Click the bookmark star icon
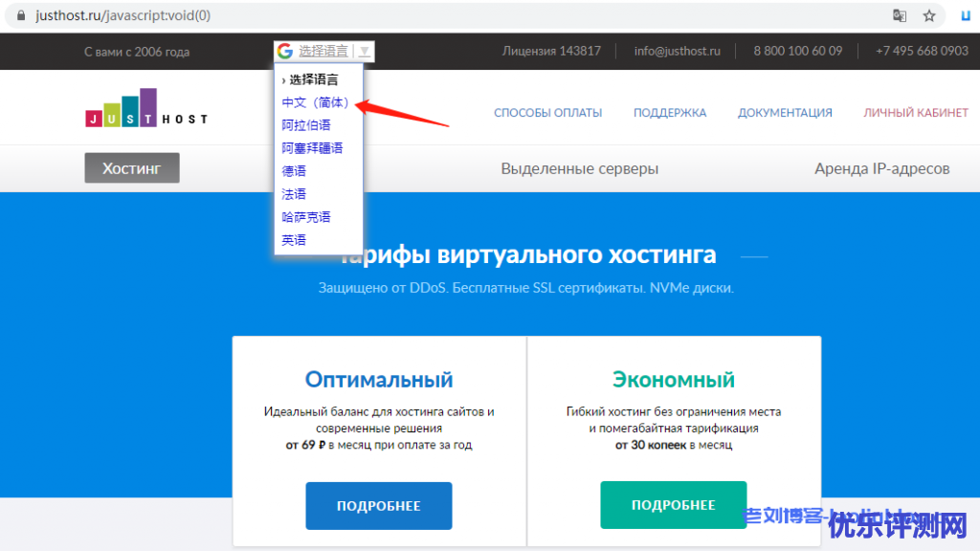 click(x=928, y=15)
